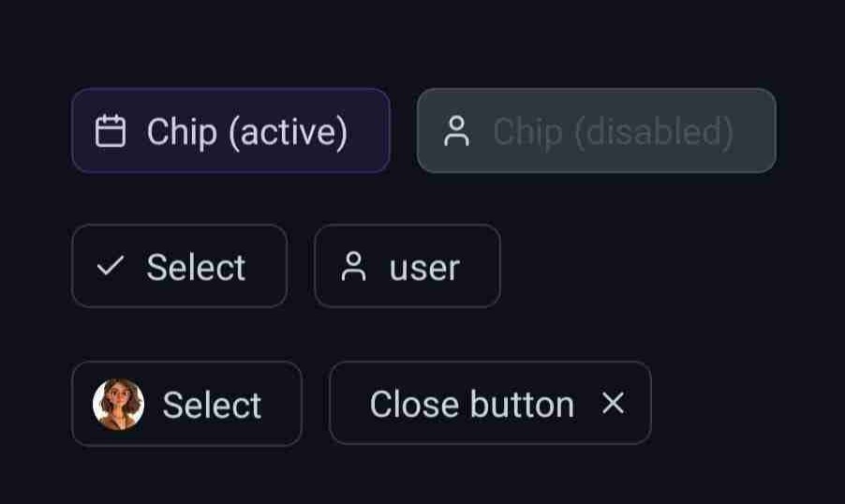Image resolution: width=845 pixels, height=504 pixels.
Task: Click the person icon on the user chip
Action: pyautogui.click(x=353, y=267)
